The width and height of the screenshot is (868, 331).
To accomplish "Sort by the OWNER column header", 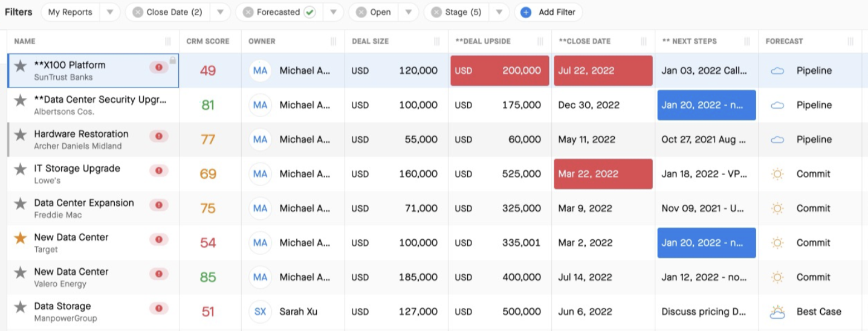I will pos(262,41).
